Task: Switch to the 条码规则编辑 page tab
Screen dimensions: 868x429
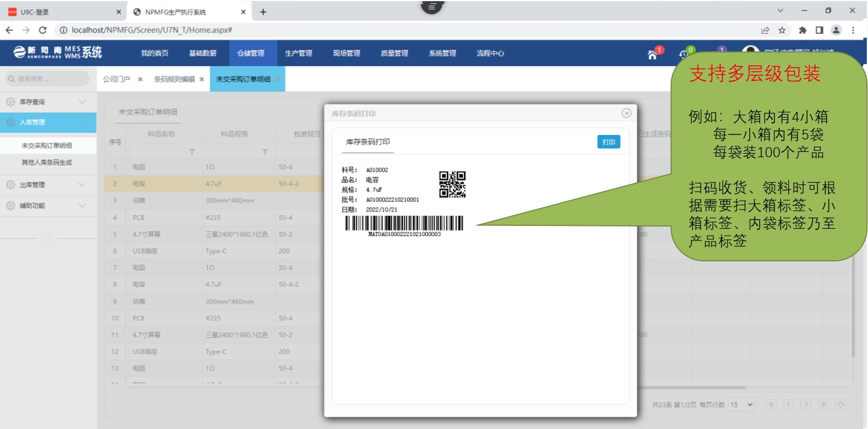Action: [174, 79]
